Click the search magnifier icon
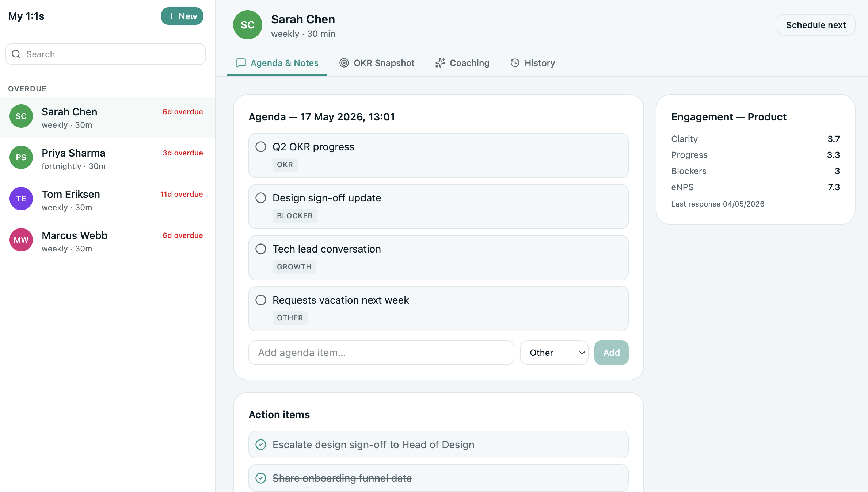868x492 pixels. tap(16, 54)
